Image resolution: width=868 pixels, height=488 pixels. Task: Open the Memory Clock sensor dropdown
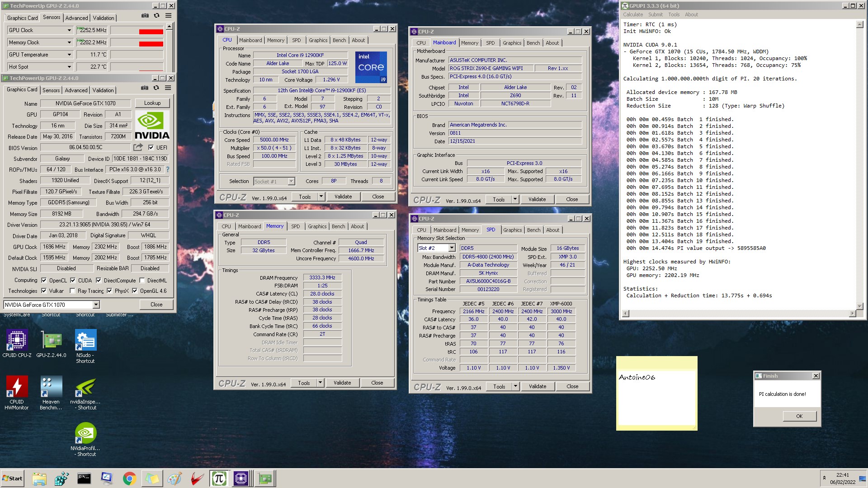[x=69, y=42]
